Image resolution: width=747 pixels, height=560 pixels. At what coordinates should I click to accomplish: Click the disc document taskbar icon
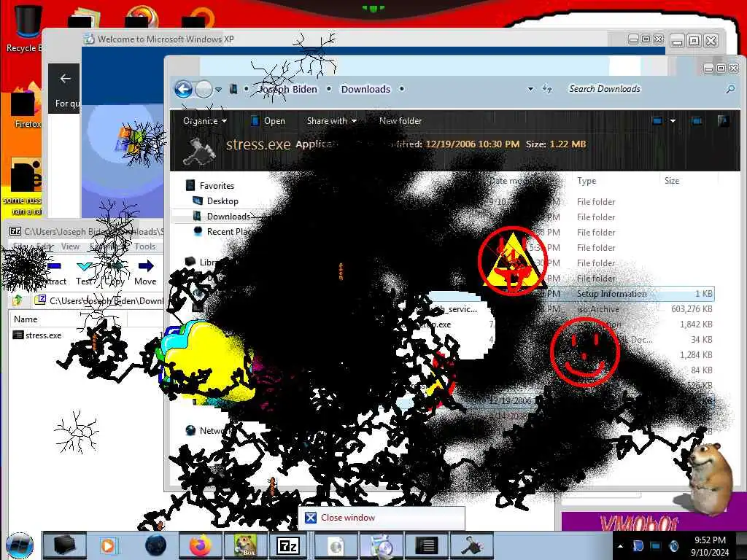click(336, 545)
